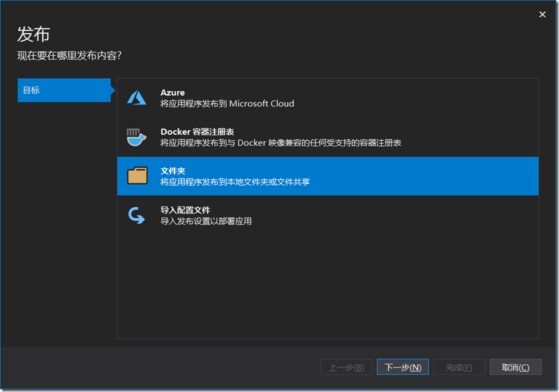Choose the 文件夹 option title

click(x=173, y=171)
